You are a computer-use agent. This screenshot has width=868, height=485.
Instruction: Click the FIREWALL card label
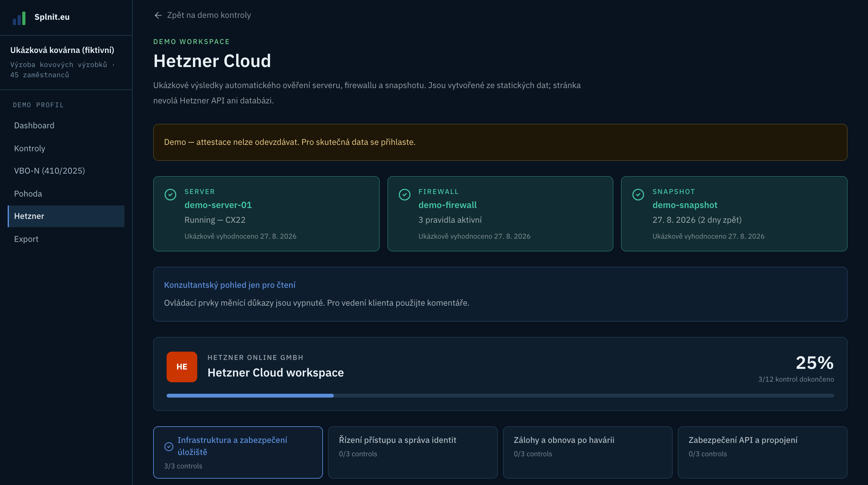click(438, 192)
